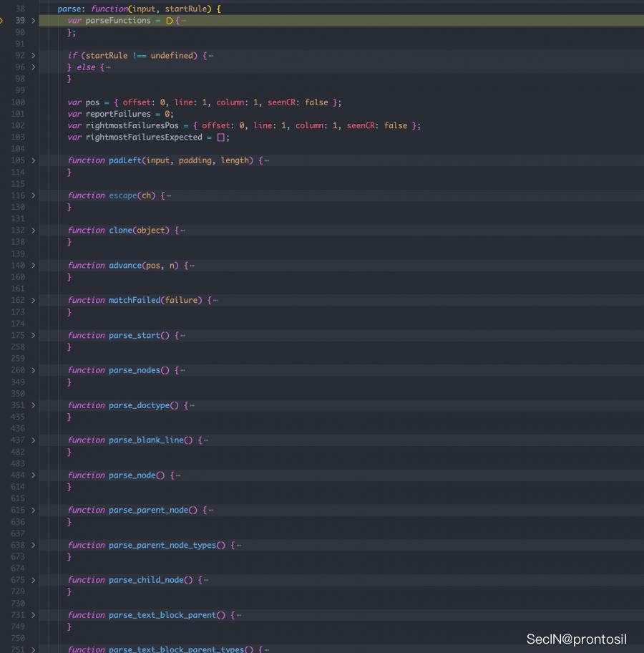Unfold line 140 with its gutter chevron

click(33, 266)
